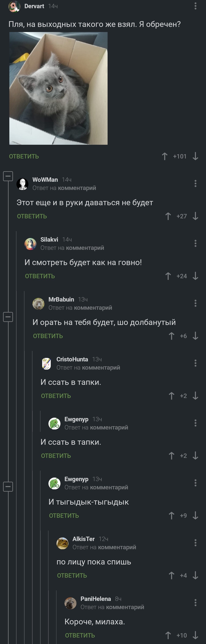Open the kitten in box photo
The width and height of the screenshot is (206, 644).
click(x=59, y=88)
